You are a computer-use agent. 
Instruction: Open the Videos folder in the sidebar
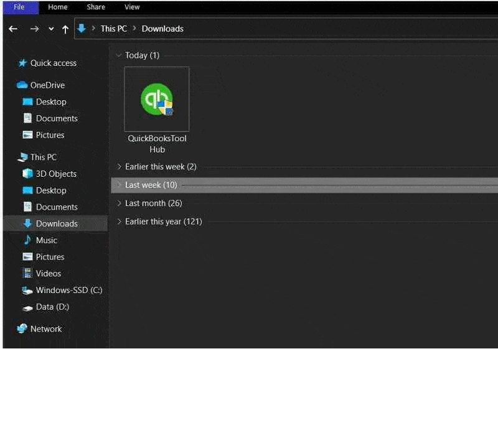48,273
